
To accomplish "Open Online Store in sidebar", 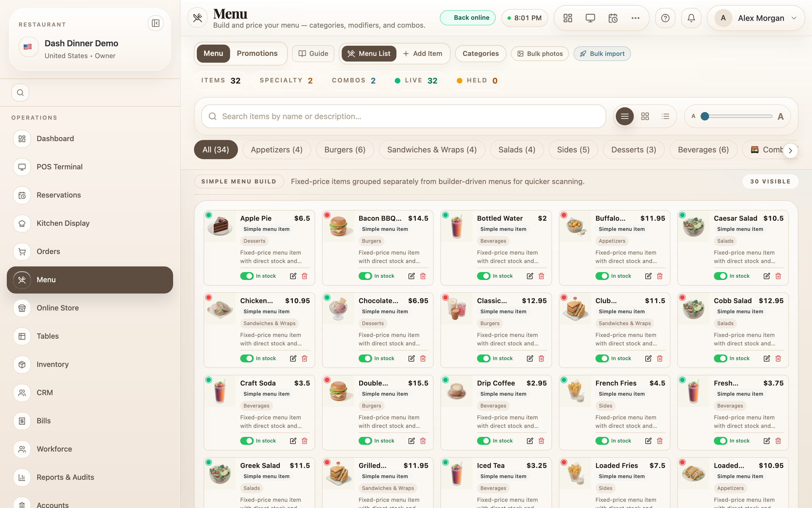I will (x=90, y=308).
